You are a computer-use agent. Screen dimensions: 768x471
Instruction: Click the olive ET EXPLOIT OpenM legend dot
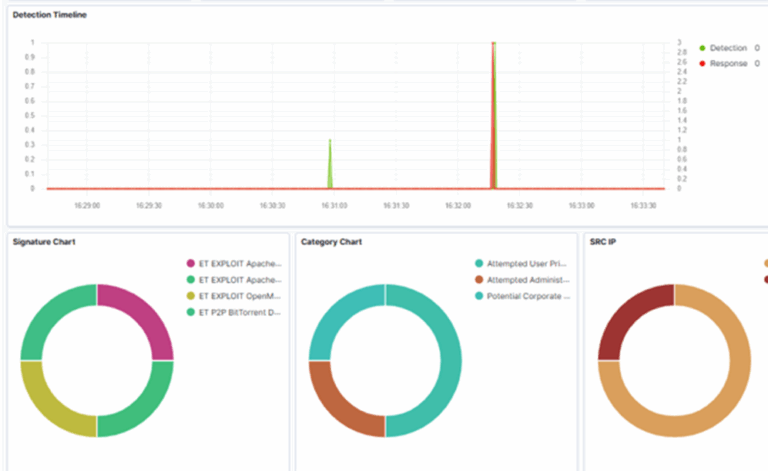pyautogui.click(x=190, y=296)
